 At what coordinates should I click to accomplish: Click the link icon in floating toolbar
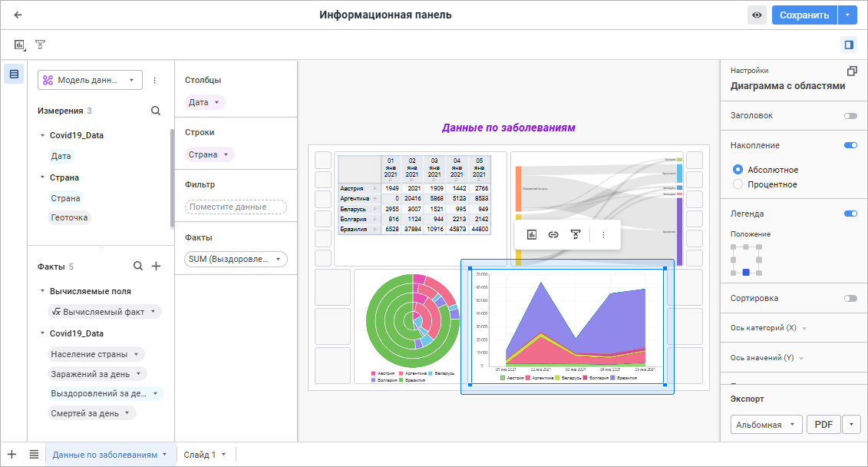point(553,235)
